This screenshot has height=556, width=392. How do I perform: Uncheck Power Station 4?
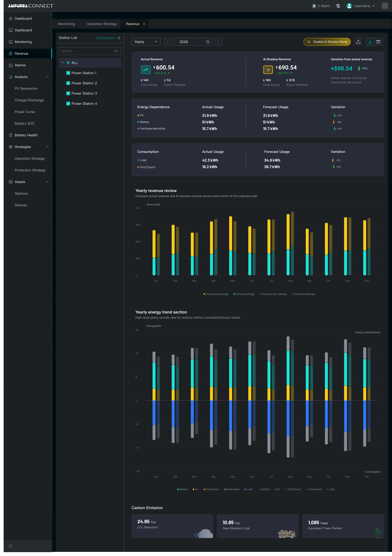[68, 104]
